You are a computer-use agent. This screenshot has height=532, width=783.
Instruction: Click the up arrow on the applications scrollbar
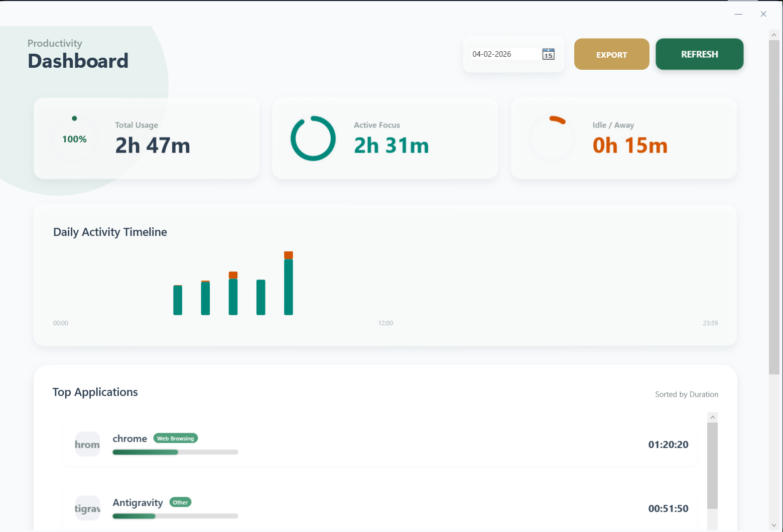(x=712, y=417)
